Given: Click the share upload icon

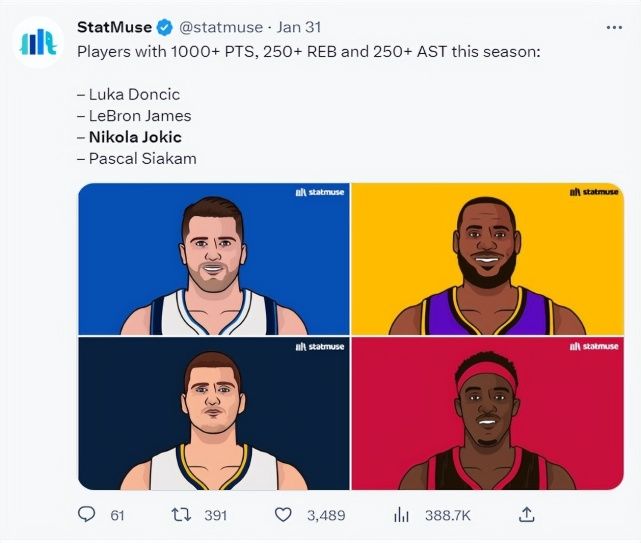Looking at the screenshot, I should coord(527,515).
